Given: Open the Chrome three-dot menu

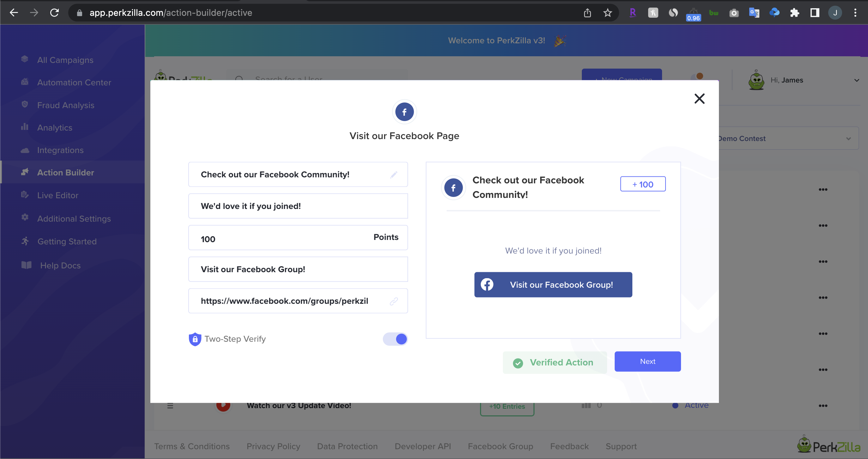Looking at the screenshot, I should tap(855, 13).
